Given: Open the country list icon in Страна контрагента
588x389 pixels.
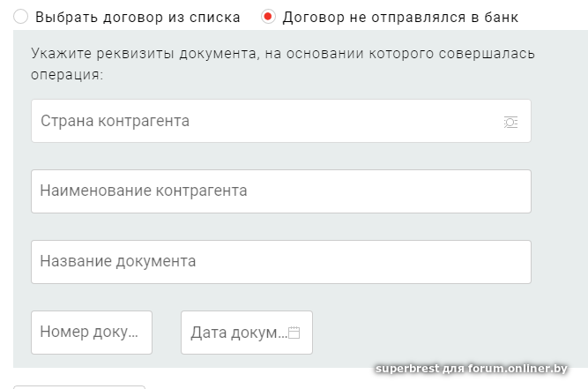Looking at the screenshot, I should tap(510, 122).
